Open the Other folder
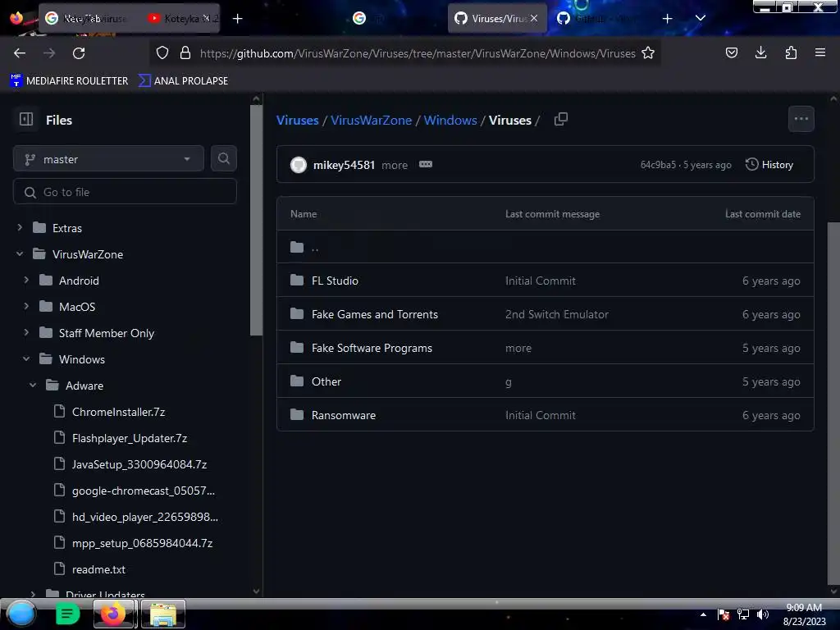 pyautogui.click(x=326, y=381)
